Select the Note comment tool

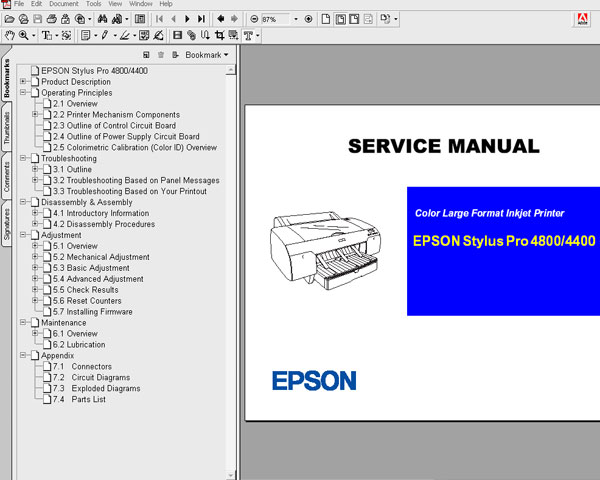(86, 36)
